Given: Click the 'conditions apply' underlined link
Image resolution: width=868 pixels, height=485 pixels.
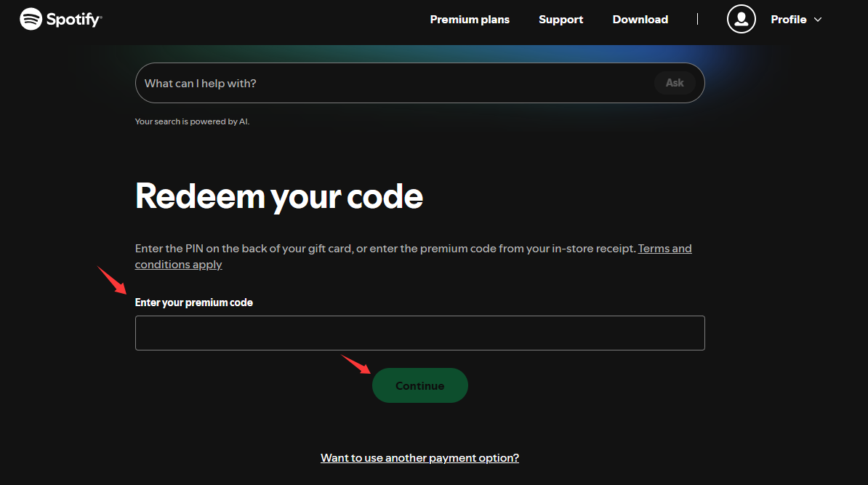Looking at the screenshot, I should pos(178,265).
